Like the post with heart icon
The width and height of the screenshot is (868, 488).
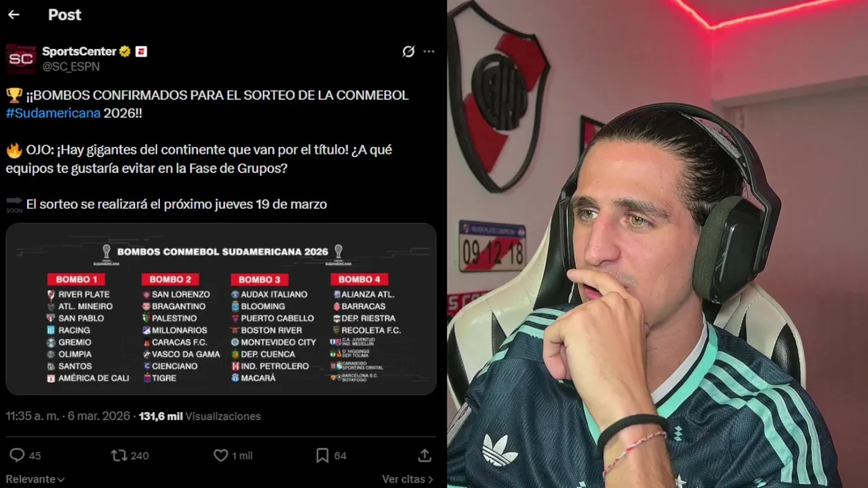click(x=221, y=455)
